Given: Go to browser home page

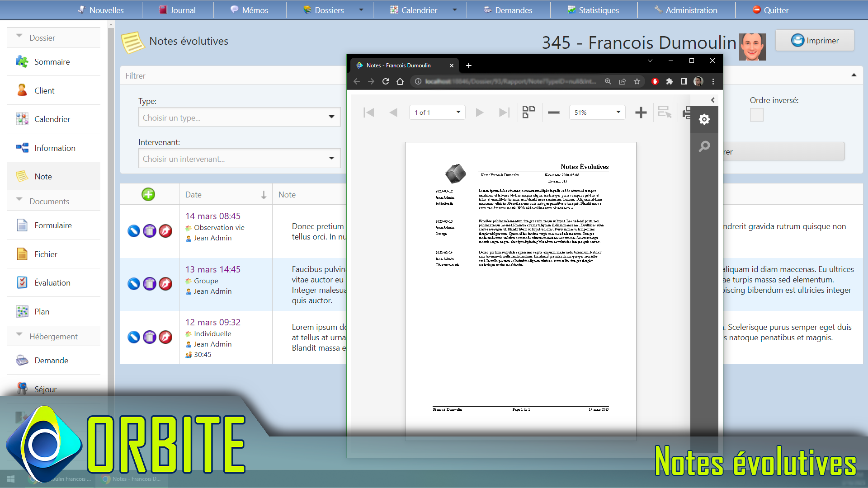Looking at the screenshot, I should [400, 81].
